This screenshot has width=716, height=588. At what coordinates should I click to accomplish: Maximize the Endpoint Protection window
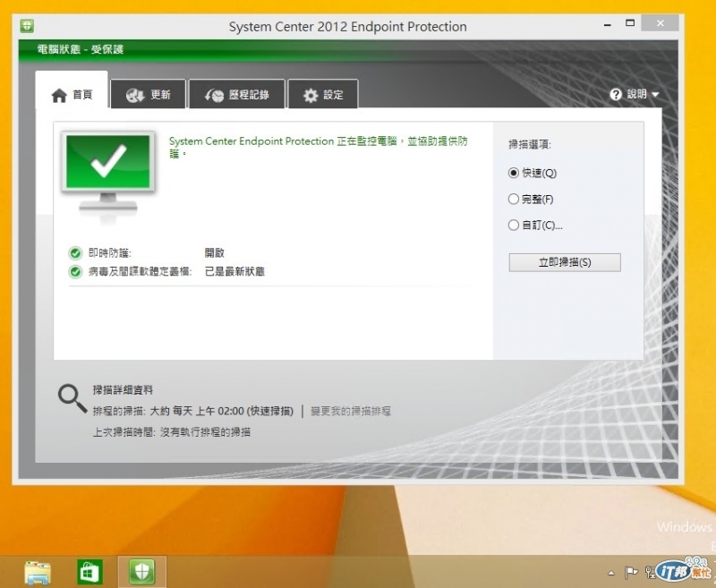coord(630,23)
